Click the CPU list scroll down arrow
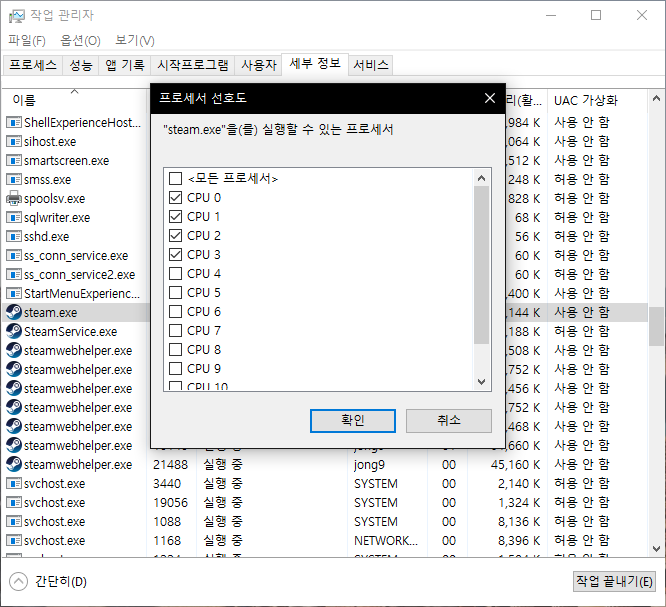666x607 pixels. pos(481,381)
